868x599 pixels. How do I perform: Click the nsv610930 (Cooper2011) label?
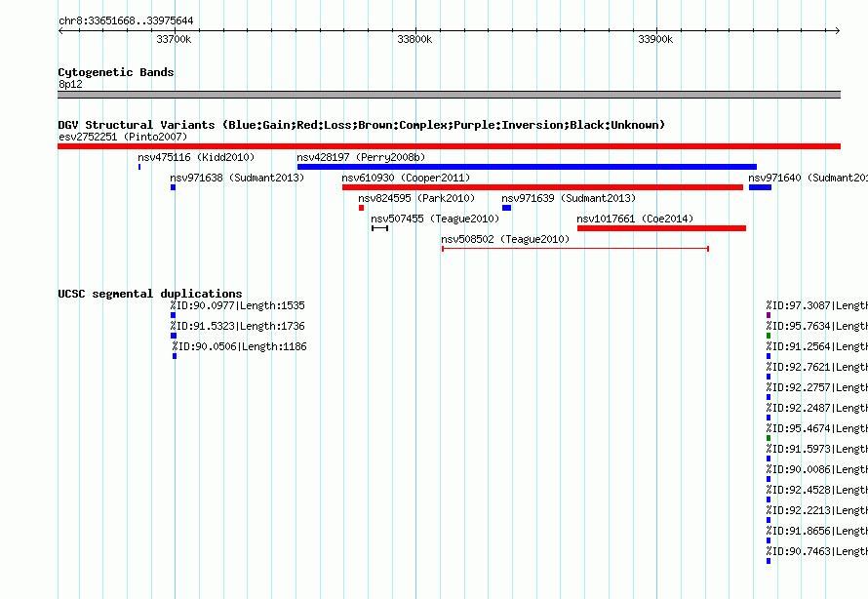[x=406, y=178]
